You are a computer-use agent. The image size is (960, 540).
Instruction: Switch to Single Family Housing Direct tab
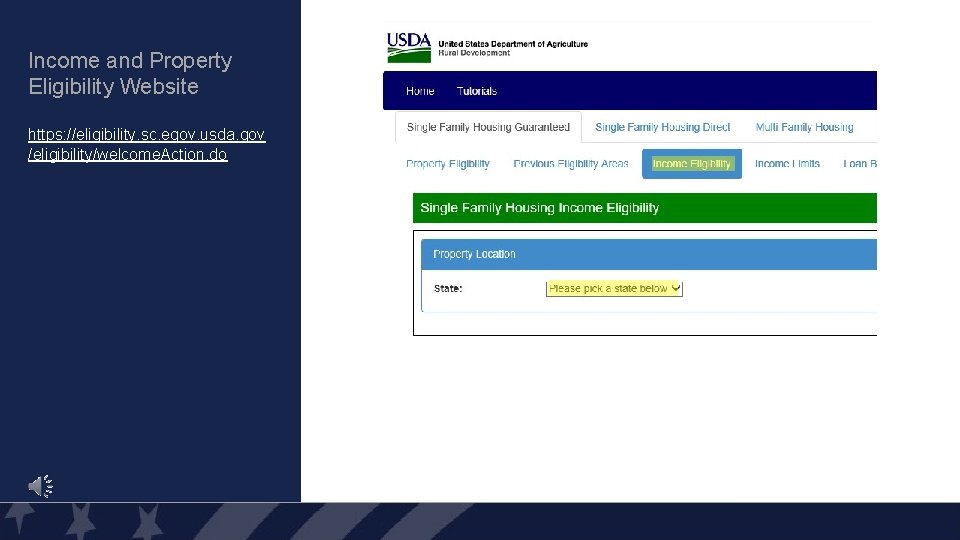click(x=662, y=127)
